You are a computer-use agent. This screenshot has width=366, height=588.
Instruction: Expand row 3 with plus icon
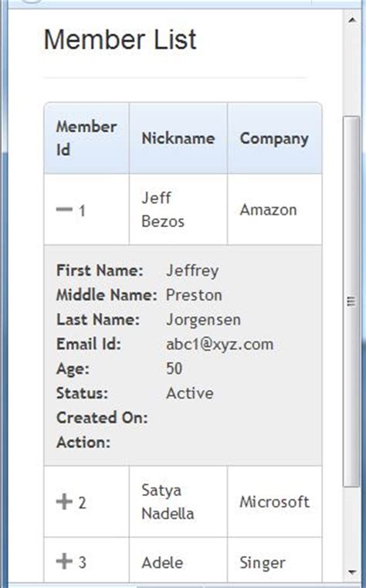click(x=64, y=561)
